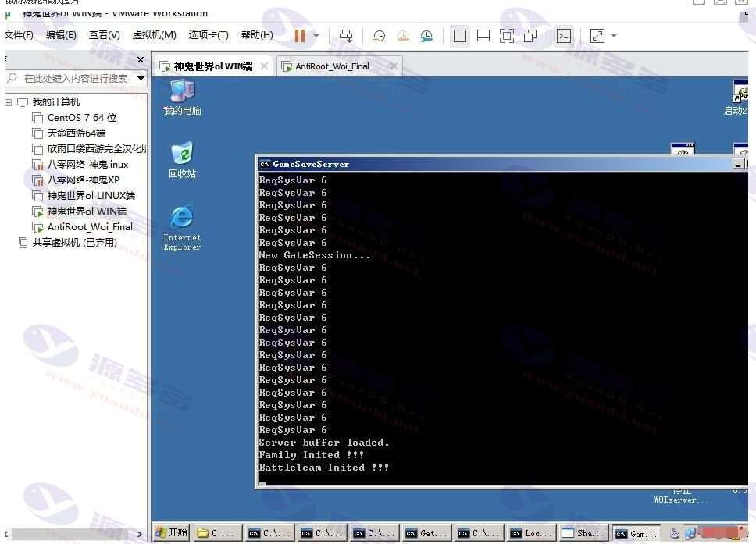The image size is (756, 544).
Task: Open the 查看(V) menu
Action: (104, 35)
